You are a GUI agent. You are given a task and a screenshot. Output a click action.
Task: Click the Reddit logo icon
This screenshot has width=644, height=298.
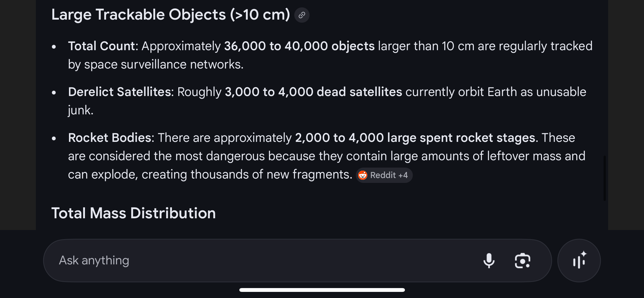pyautogui.click(x=363, y=175)
